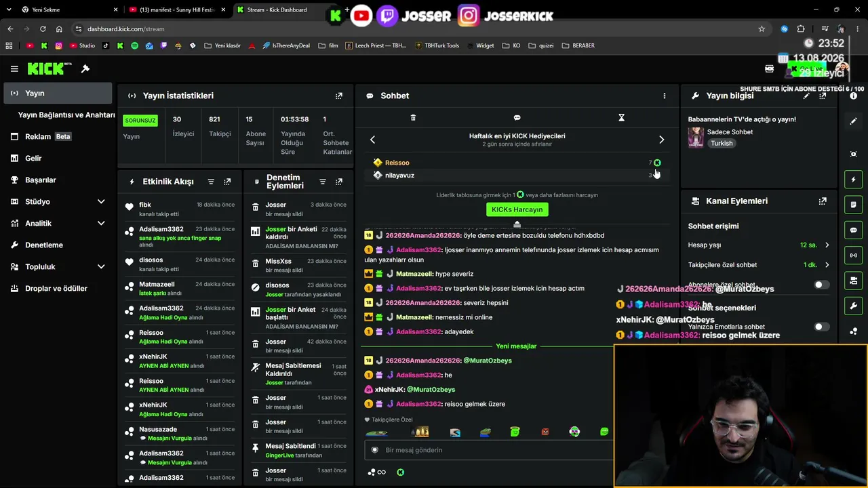Open the TBHTurk Tools bookmark
Image resolution: width=868 pixels, height=488 pixels.
click(x=437, y=45)
